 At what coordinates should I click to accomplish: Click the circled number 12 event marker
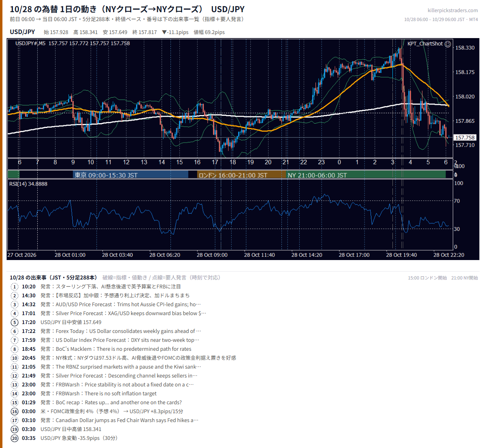click(x=15, y=376)
